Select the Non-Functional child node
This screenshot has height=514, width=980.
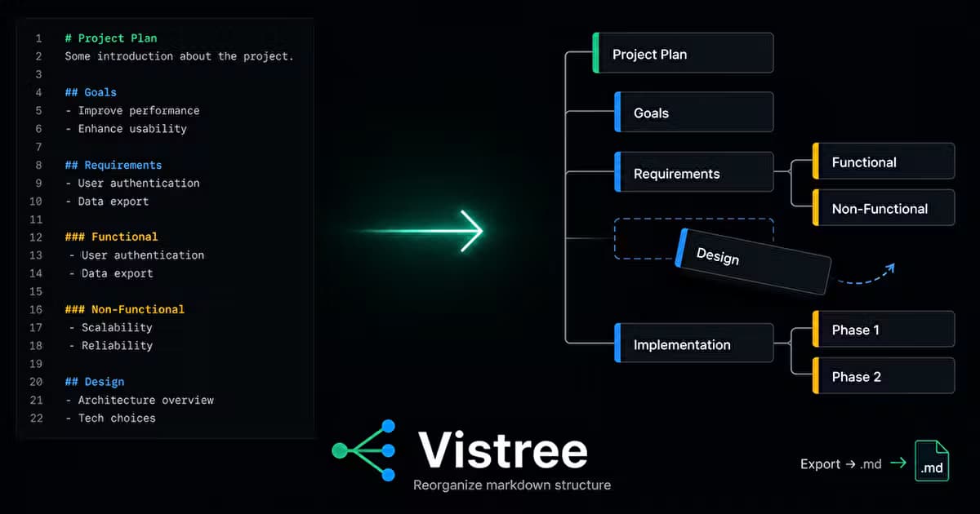[x=883, y=208]
